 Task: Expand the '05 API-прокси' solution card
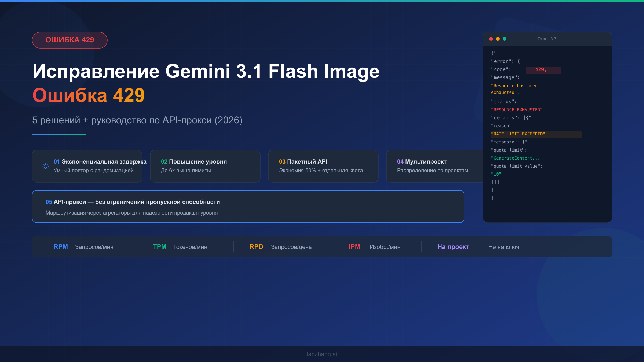[248, 206]
